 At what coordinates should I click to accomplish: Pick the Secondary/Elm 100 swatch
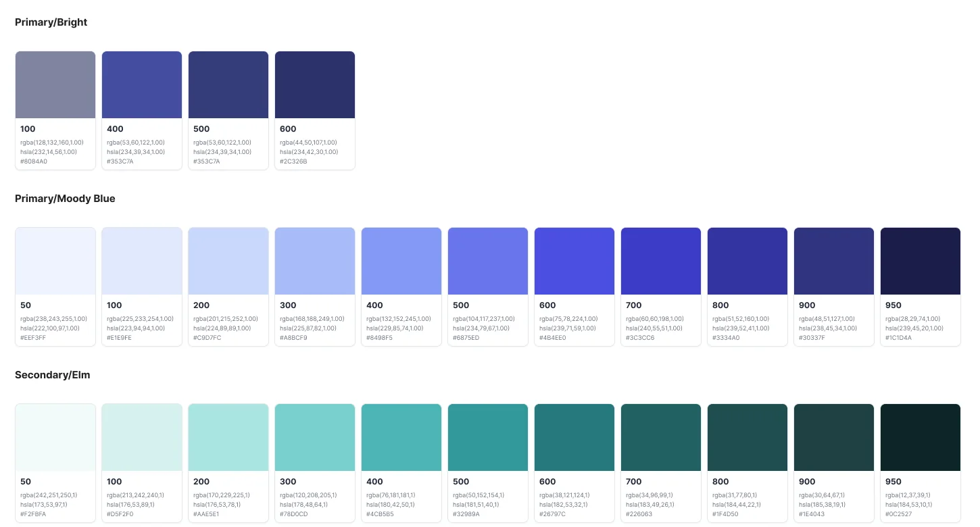click(x=142, y=437)
